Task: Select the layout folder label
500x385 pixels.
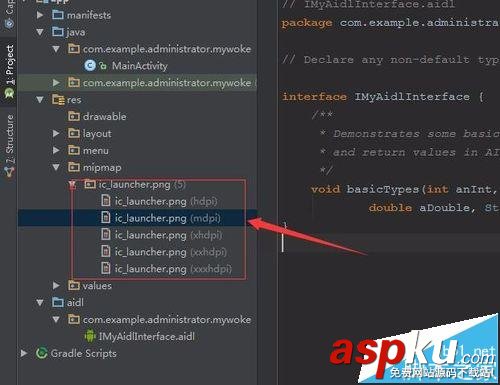Action: 97,134
